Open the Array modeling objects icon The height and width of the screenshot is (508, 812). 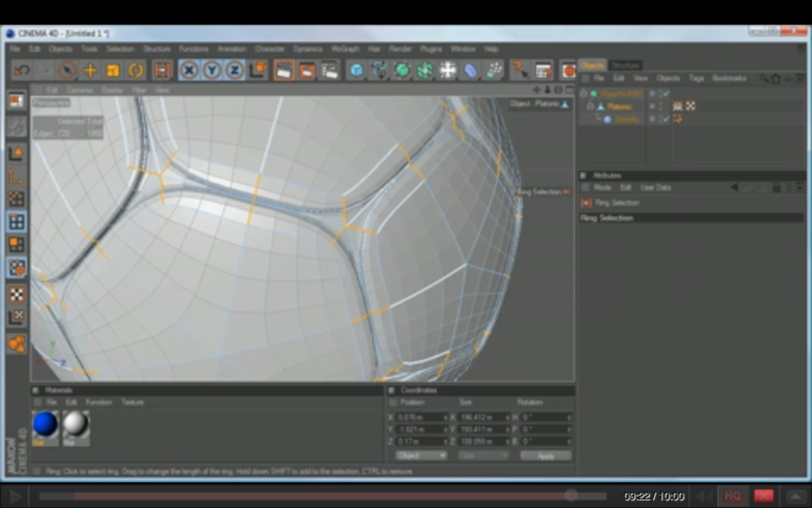point(425,70)
